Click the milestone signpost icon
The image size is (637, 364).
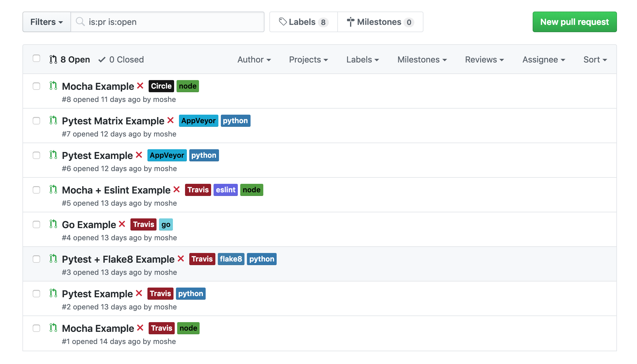coord(350,22)
